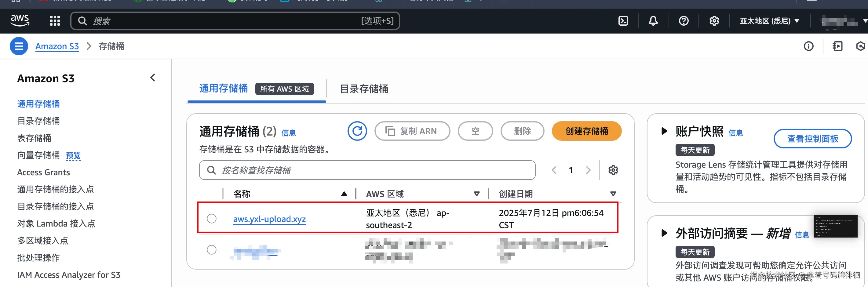Open 目录存储桶的接入点 in the sidebar

[x=56, y=206]
